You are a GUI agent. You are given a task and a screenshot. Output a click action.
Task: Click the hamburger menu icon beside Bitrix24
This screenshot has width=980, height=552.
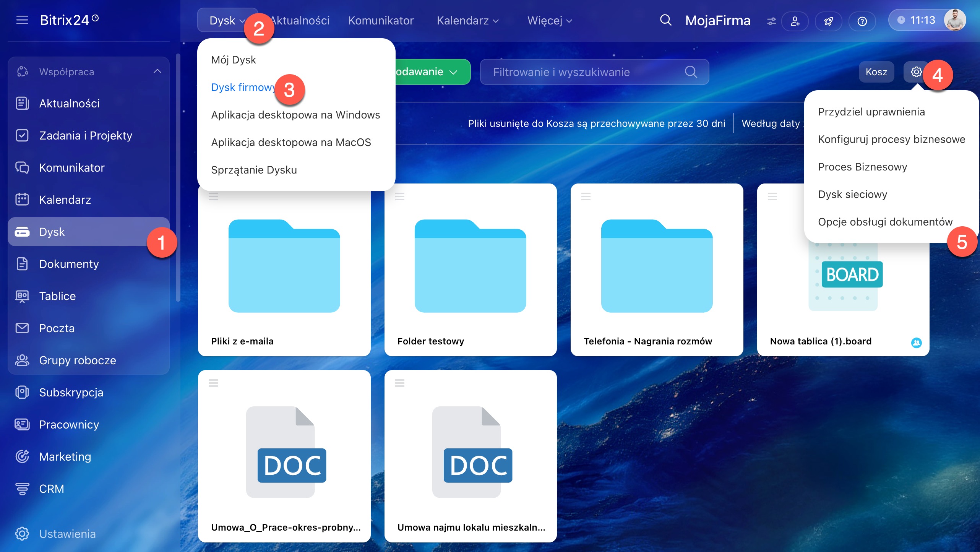coord(22,20)
